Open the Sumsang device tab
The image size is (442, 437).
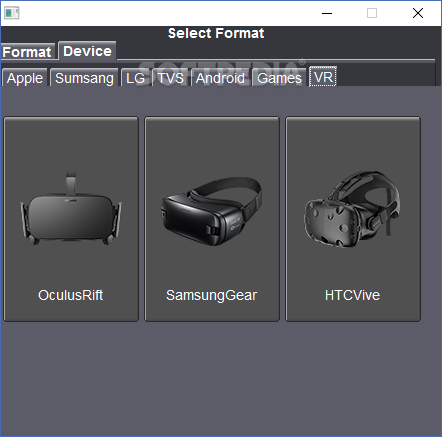[x=84, y=78]
